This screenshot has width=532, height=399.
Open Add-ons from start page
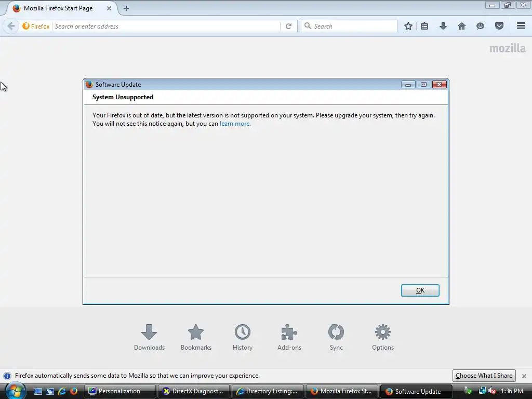pyautogui.click(x=289, y=337)
